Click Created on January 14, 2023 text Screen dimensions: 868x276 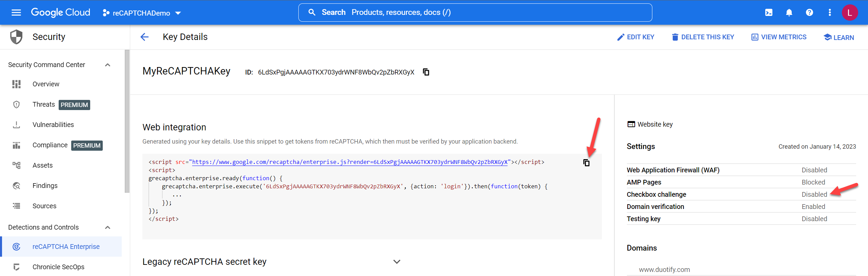point(817,147)
